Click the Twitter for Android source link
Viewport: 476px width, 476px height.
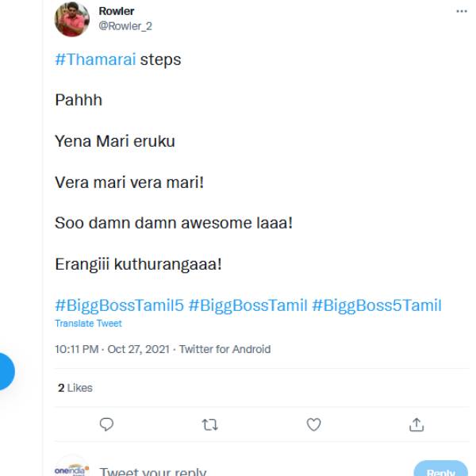[x=225, y=349]
